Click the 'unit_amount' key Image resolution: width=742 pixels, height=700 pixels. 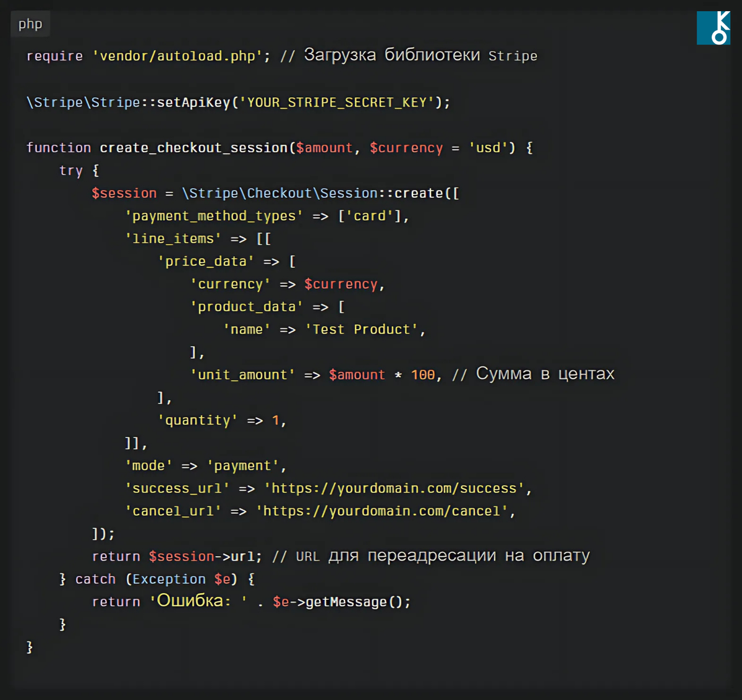point(242,375)
